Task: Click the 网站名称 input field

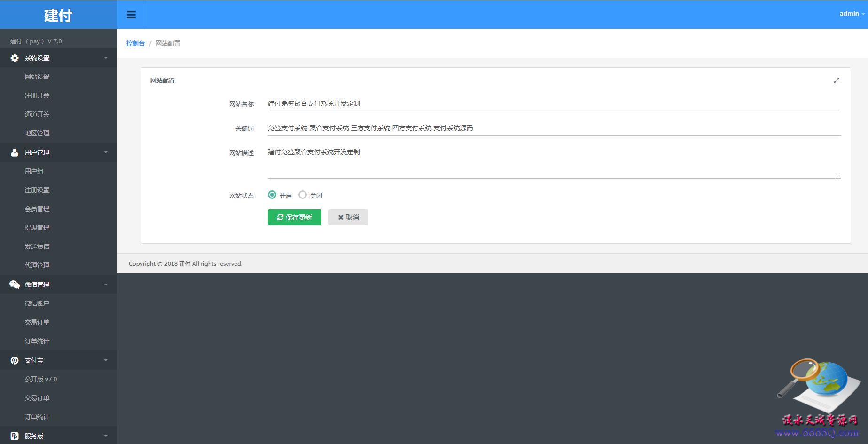Action: (554, 103)
